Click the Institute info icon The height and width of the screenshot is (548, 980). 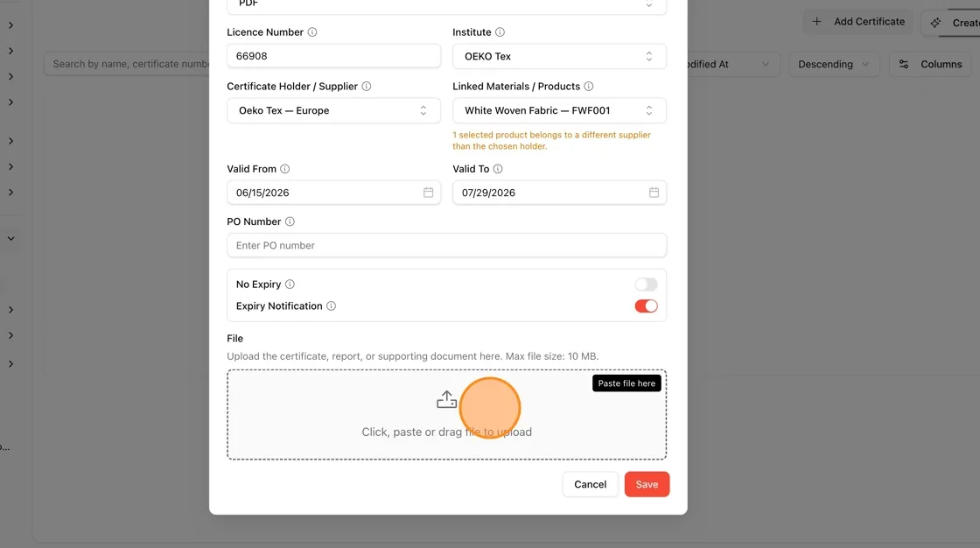pyautogui.click(x=500, y=32)
